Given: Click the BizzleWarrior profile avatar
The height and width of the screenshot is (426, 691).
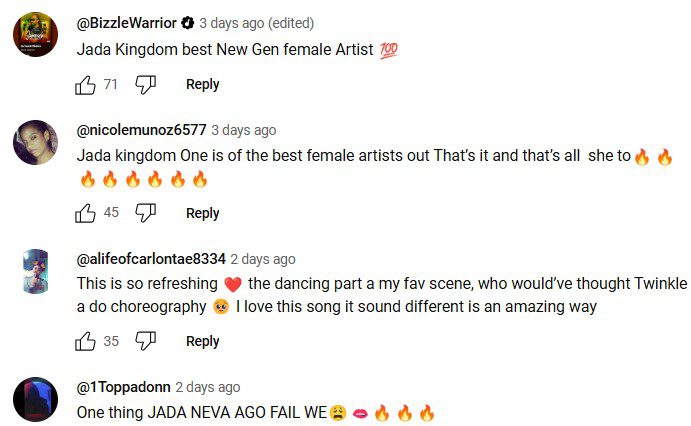Looking at the screenshot, I should pyautogui.click(x=35, y=35).
